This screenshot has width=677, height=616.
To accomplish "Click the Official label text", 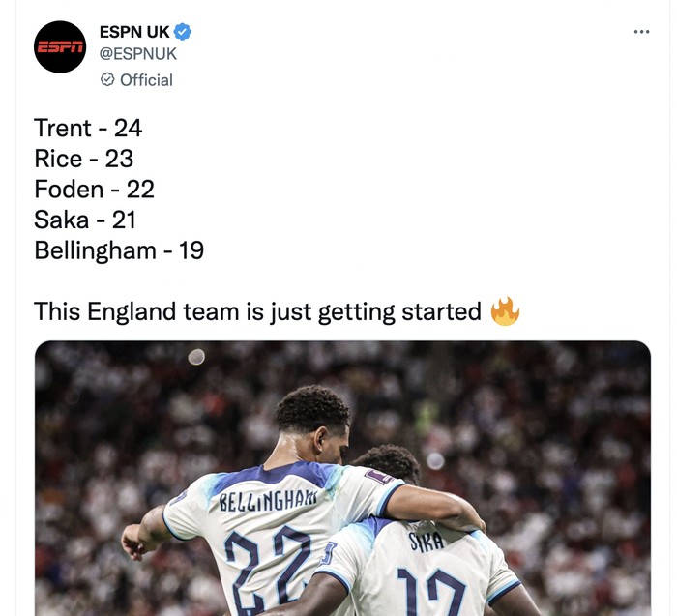I will [x=146, y=80].
